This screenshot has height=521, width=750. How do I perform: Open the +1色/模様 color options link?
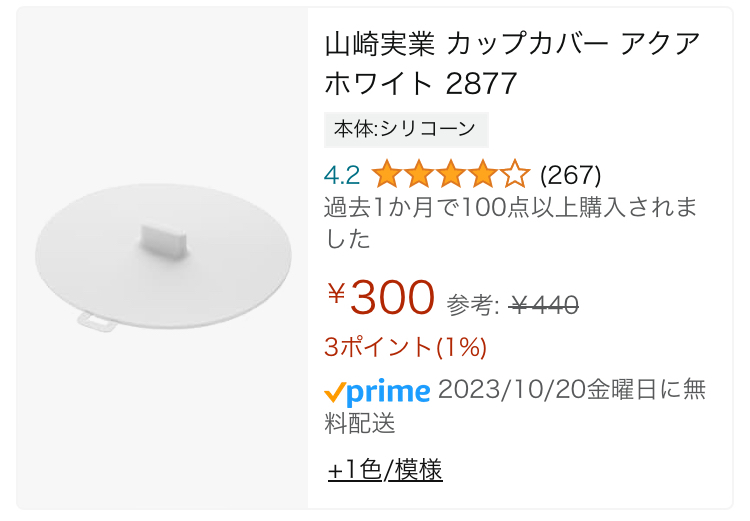click(385, 469)
